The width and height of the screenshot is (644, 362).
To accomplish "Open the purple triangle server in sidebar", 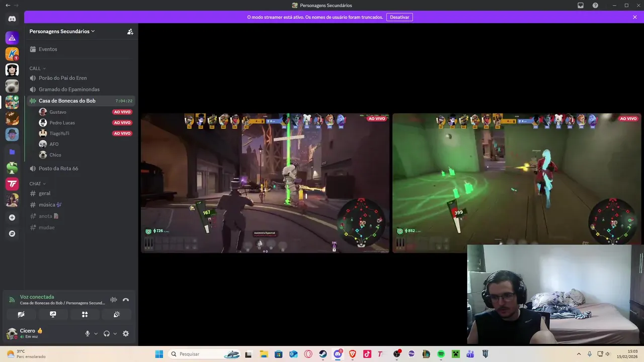I will (x=12, y=38).
